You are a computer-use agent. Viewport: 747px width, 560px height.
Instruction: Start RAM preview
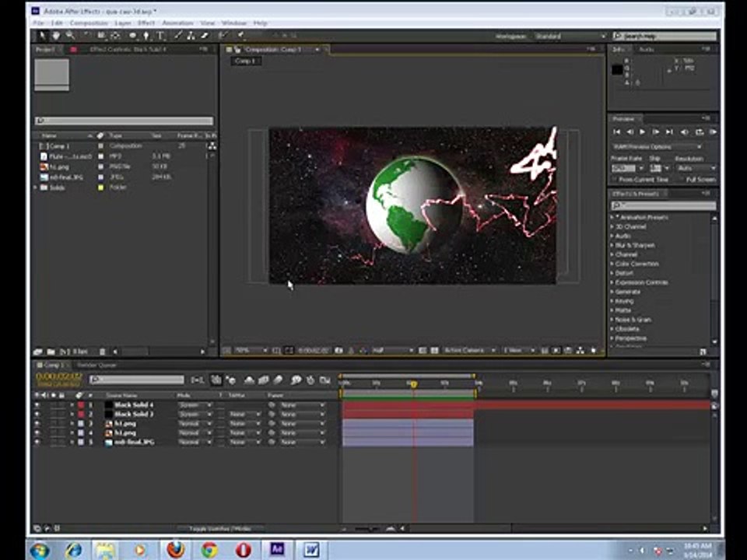click(714, 132)
